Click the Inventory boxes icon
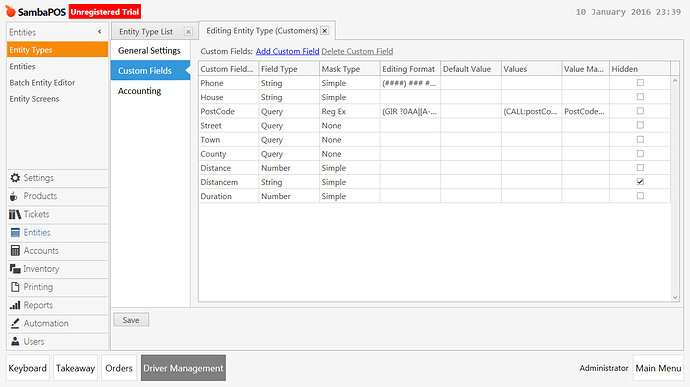690x387 pixels. (15, 269)
